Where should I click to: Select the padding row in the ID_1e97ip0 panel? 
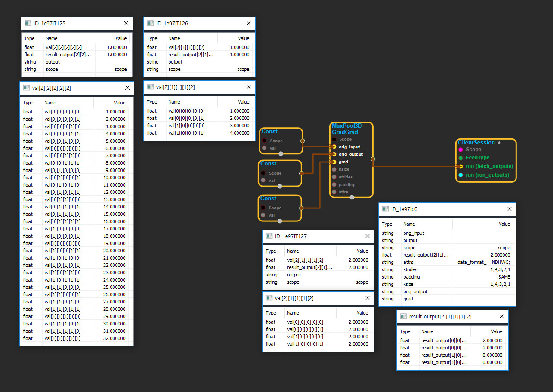[x=447, y=277]
